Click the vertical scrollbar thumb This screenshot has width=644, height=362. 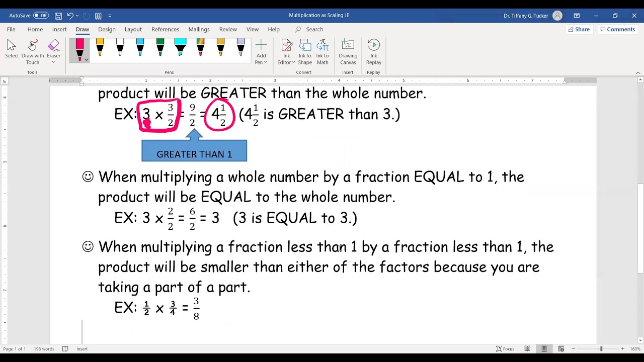(640, 229)
